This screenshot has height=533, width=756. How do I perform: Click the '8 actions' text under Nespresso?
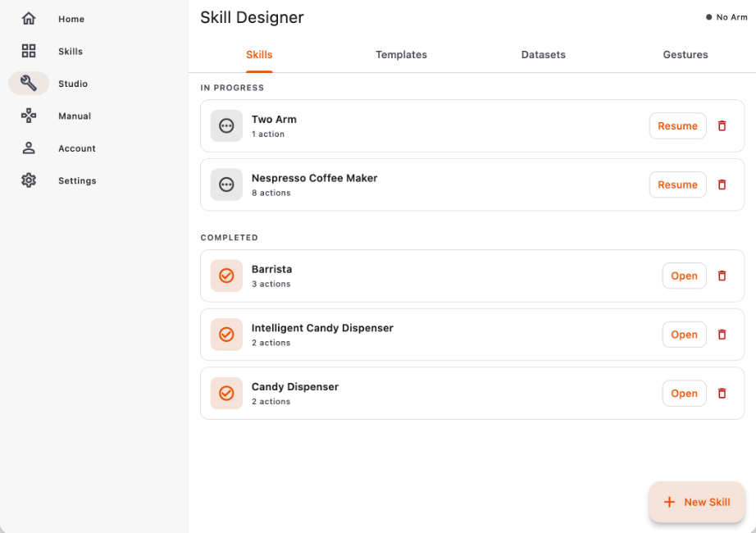pyautogui.click(x=271, y=193)
